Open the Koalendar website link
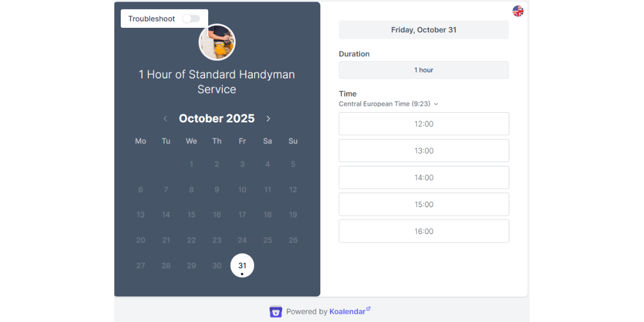 click(x=348, y=311)
